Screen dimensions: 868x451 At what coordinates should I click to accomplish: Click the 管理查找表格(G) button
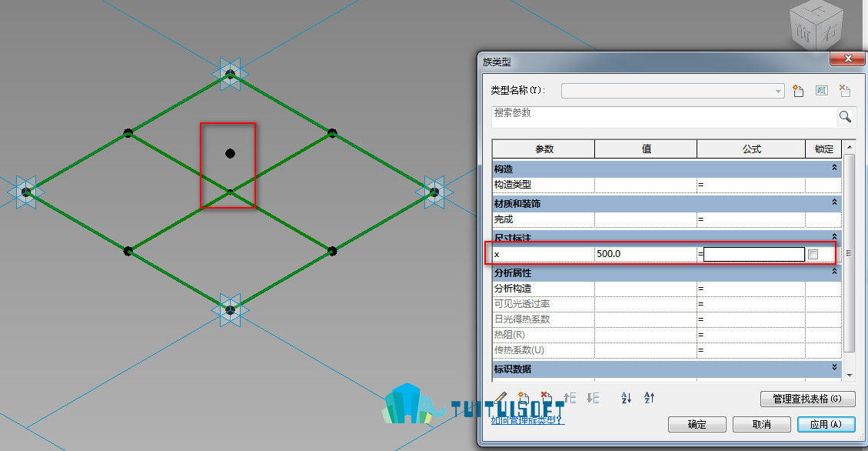[808, 399]
